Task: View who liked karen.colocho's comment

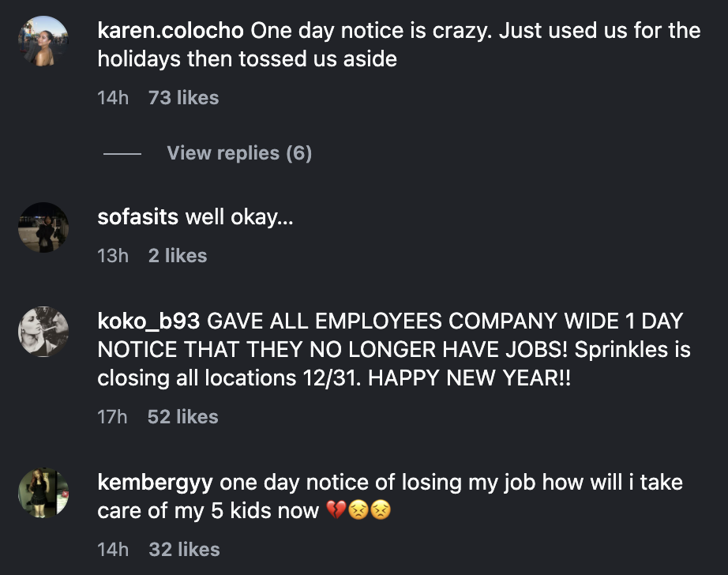Action: point(182,97)
